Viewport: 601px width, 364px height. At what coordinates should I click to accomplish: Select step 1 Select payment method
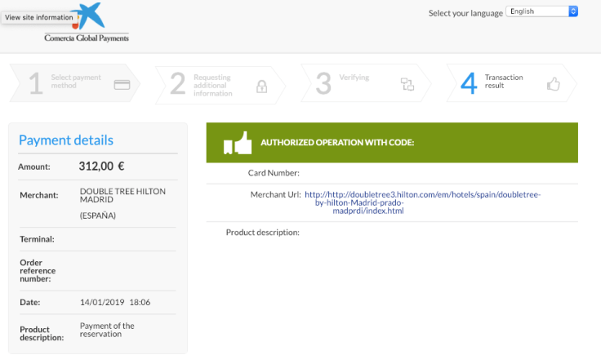(x=75, y=83)
